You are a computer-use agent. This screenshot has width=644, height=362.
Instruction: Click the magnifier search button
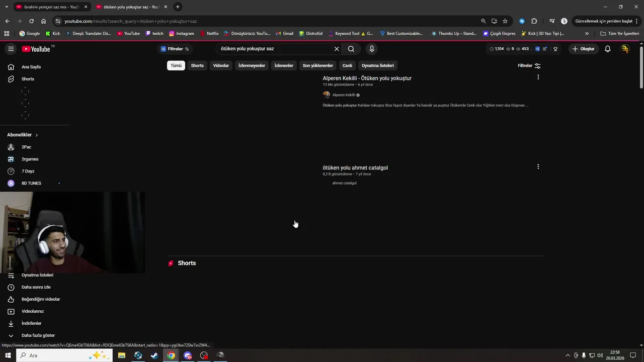pyautogui.click(x=351, y=49)
